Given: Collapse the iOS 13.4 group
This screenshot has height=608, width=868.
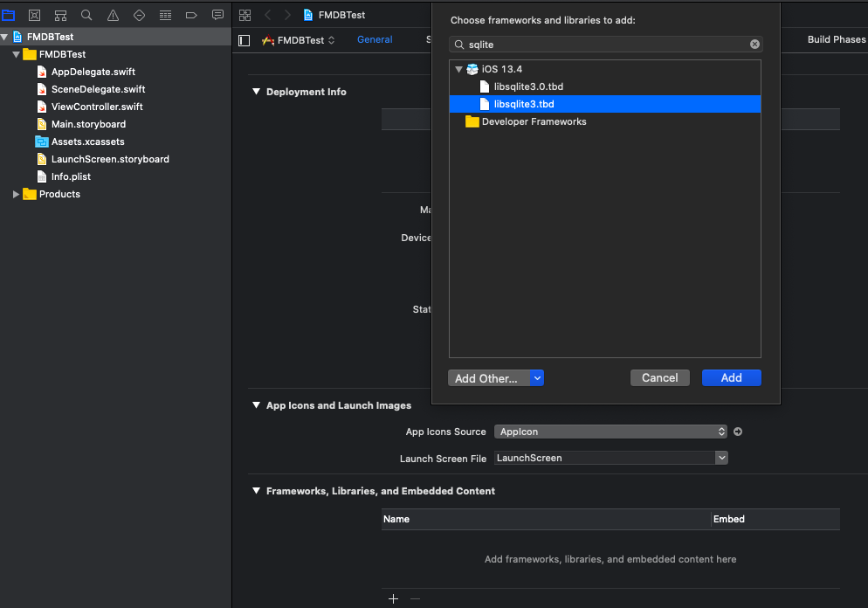Looking at the screenshot, I should click(459, 69).
